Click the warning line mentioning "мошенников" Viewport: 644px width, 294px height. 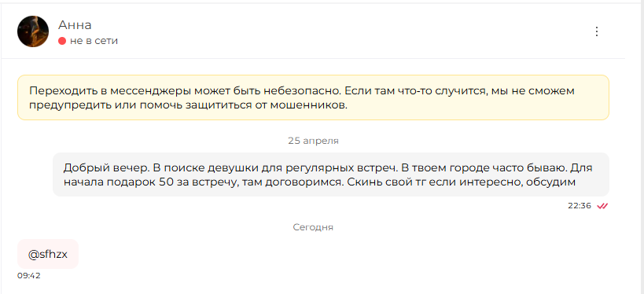pyautogui.click(x=189, y=105)
